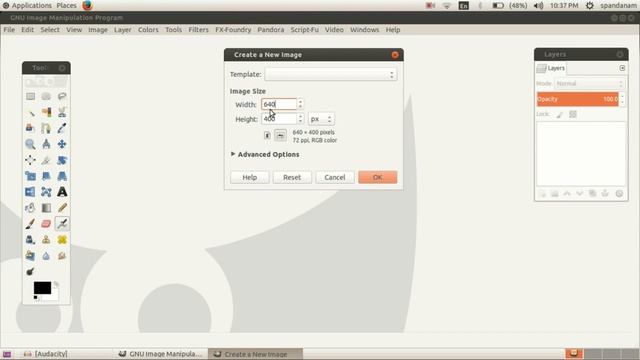640x360 pixels.
Task: Select the Paths tool
Action: click(x=46, y=128)
